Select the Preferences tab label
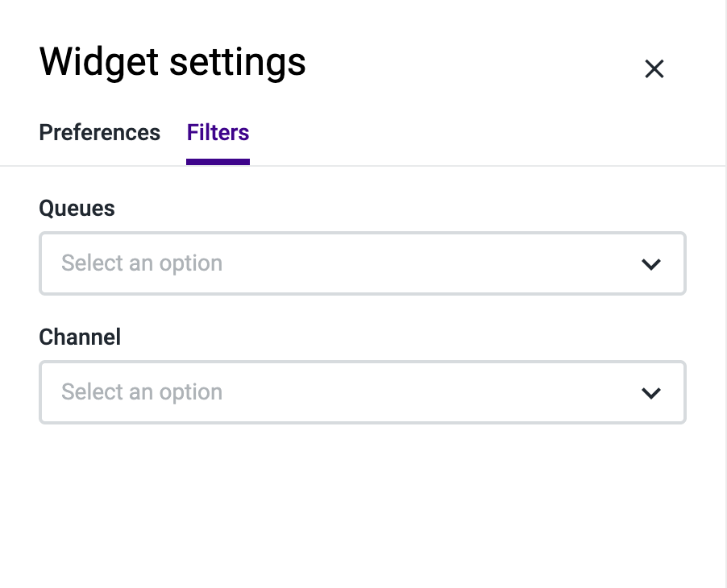Image resolution: width=727 pixels, height=588 pixels. pyautogui.click(x=99, y=132)
